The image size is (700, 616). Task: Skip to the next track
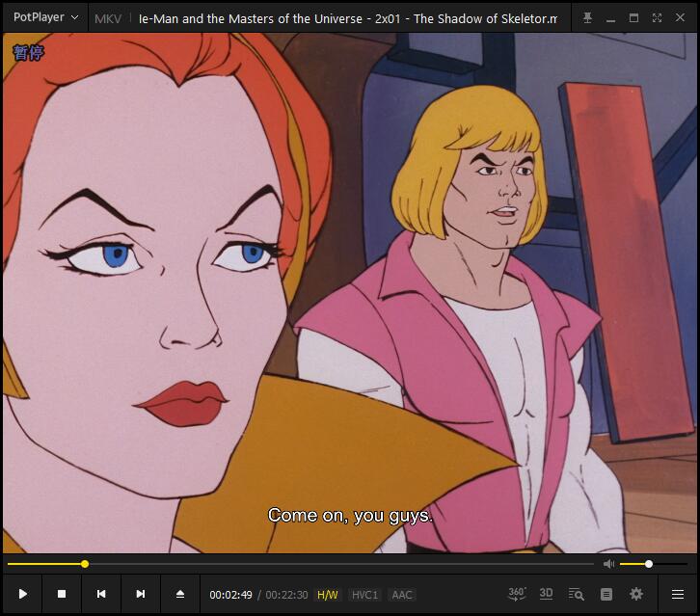point(141,594)
